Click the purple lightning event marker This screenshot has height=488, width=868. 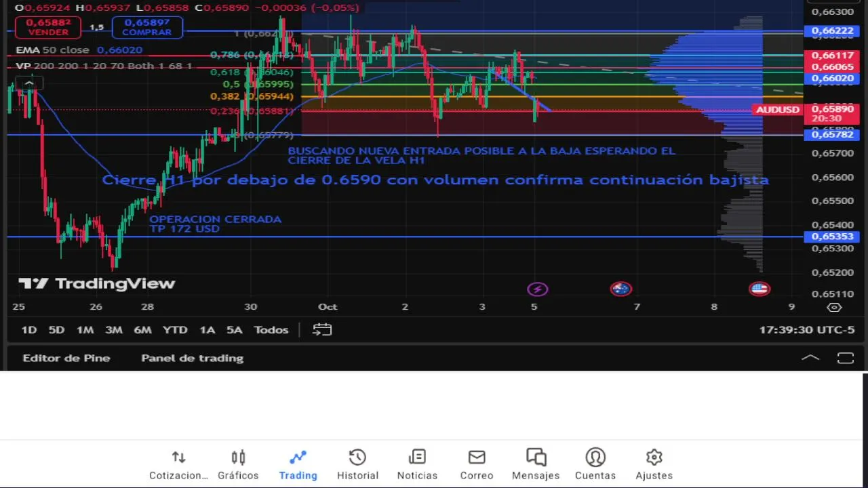point(537,289)
